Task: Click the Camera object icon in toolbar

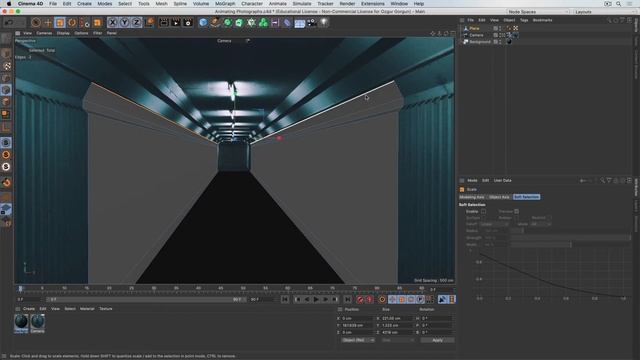Action: [x=312, y=22]
